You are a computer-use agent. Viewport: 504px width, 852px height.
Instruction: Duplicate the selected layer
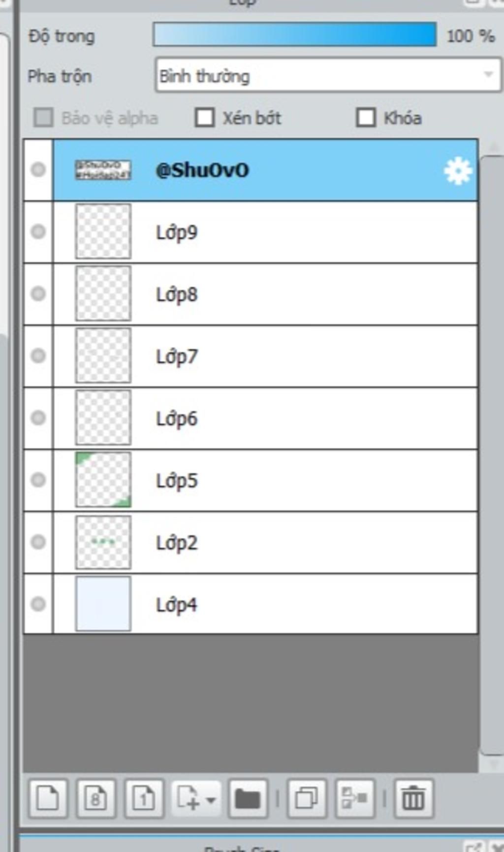coord(307,798)
